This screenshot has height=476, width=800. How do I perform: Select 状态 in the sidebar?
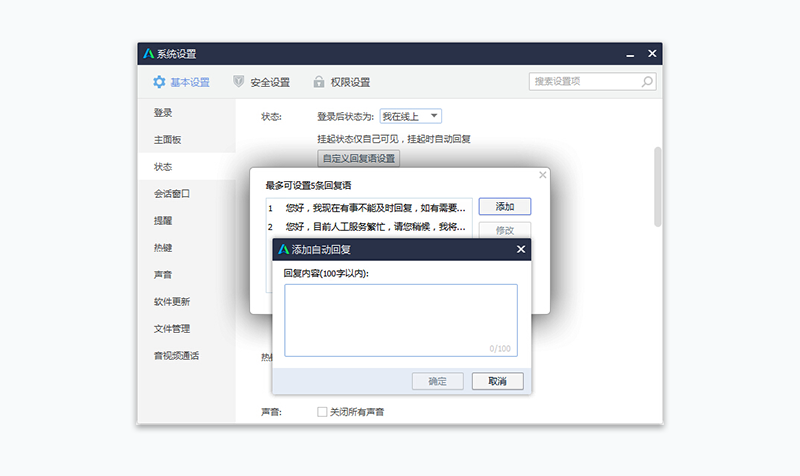[x=186, y=167]
